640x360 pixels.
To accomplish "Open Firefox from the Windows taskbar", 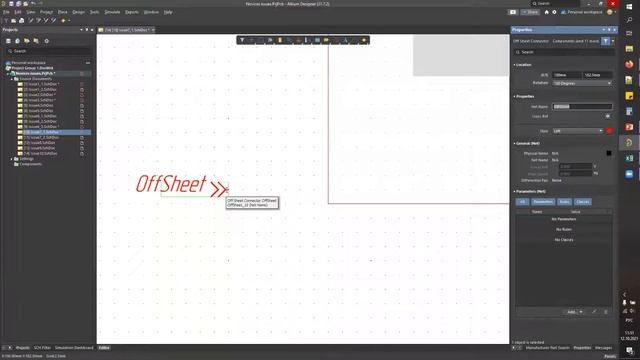I will tap(629, 64).
